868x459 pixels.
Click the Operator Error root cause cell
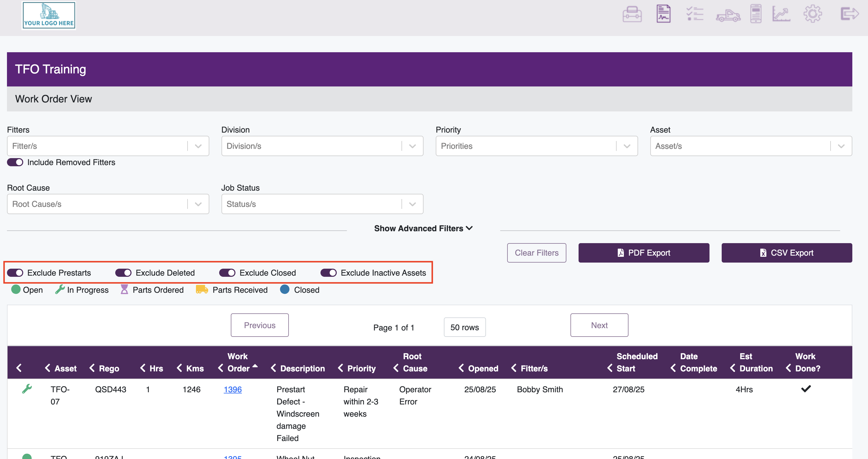click(415, 395)
